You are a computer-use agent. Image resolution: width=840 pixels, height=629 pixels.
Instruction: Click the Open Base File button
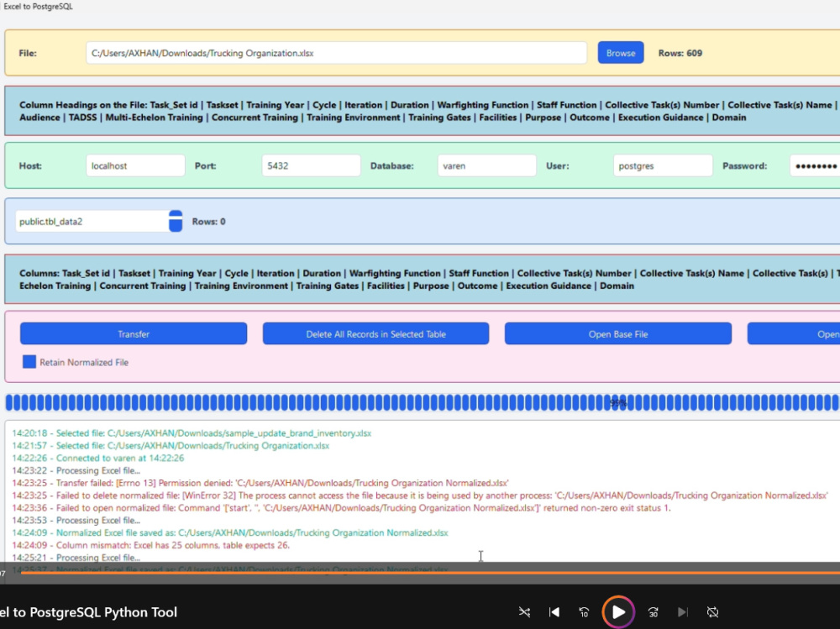click(618, 333)
